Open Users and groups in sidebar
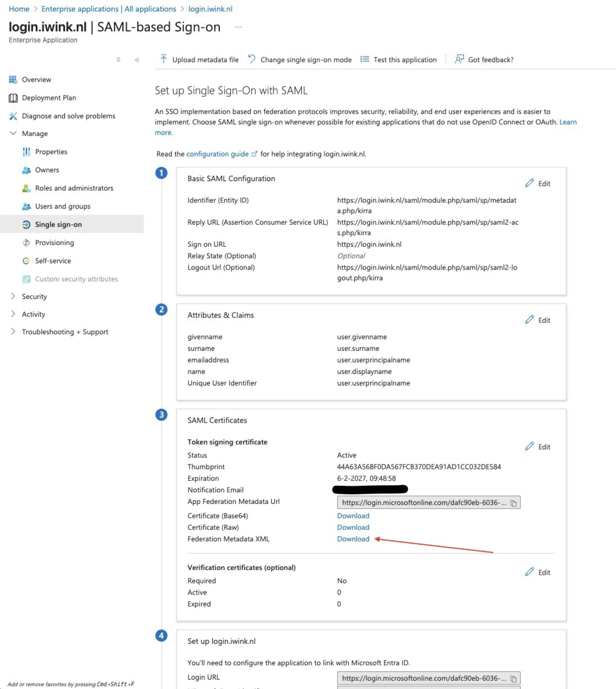Screen dimensions: 616x689 63,206
